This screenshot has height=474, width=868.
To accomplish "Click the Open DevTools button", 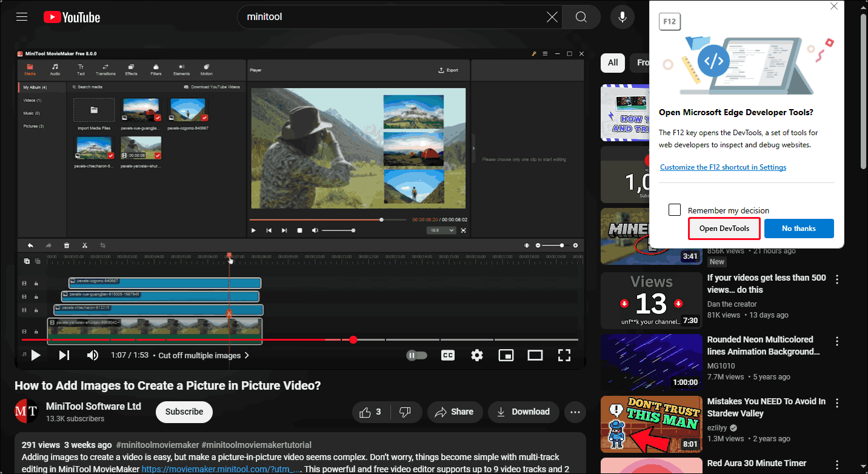I will [x=724, y=229].
